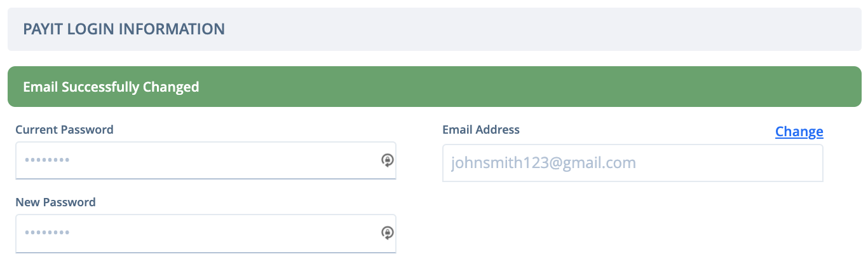The width and height of the screenshot is (868, 261).
Task: Click masked dots in New Password field
Action: point(47,233)
